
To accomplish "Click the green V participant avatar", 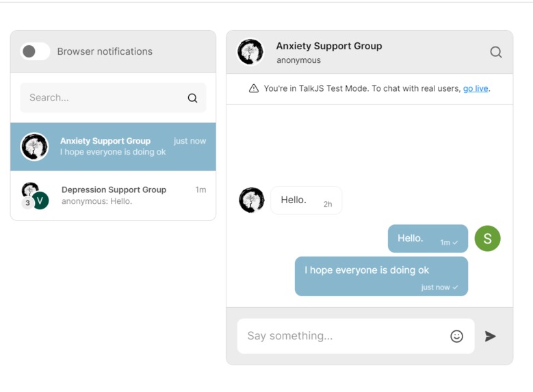I will tap(40, 200).
